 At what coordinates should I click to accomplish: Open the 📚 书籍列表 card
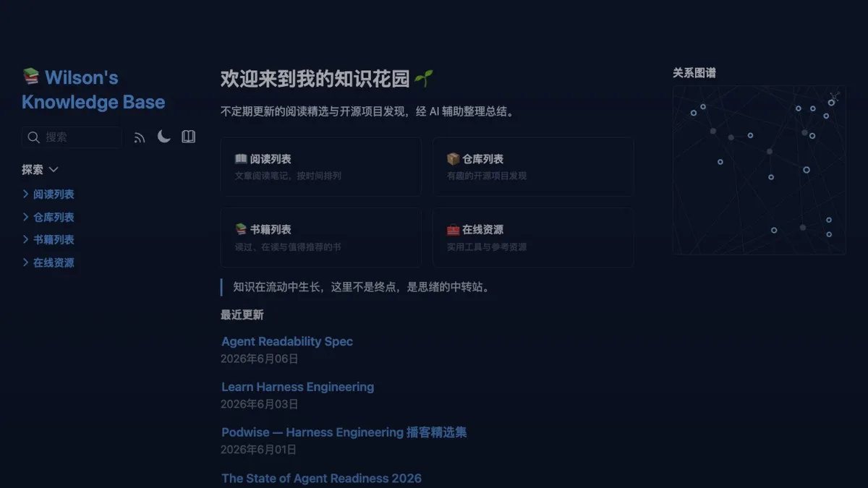pyautogui.click(x=320, y=237)
